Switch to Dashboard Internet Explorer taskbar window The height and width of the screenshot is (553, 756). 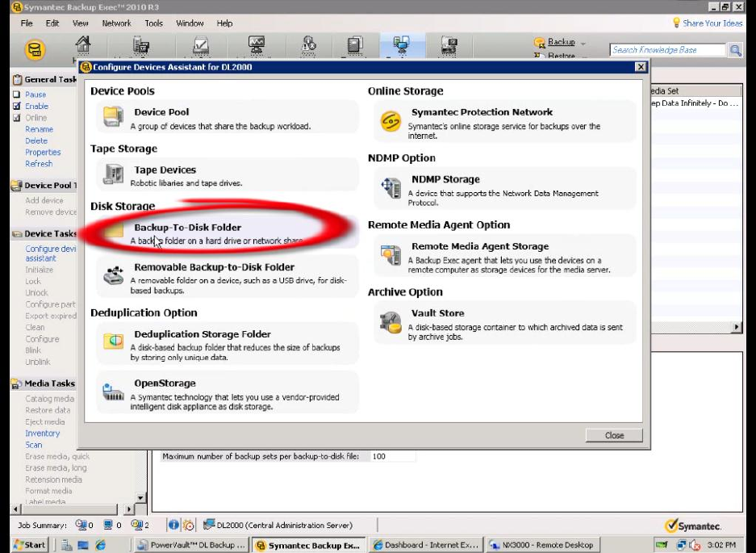point(427,545)
